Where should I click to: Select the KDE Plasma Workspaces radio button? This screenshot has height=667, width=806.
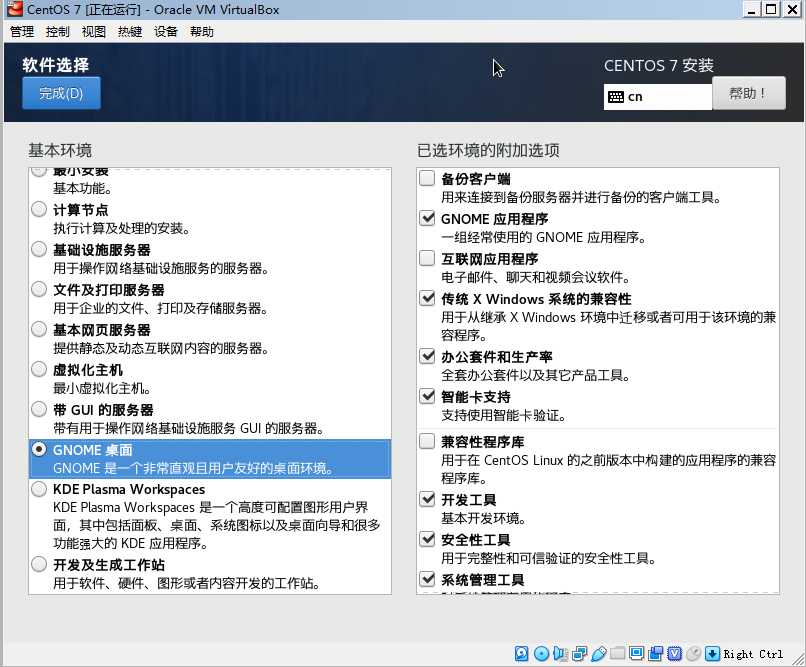click(x=39, y=489)
